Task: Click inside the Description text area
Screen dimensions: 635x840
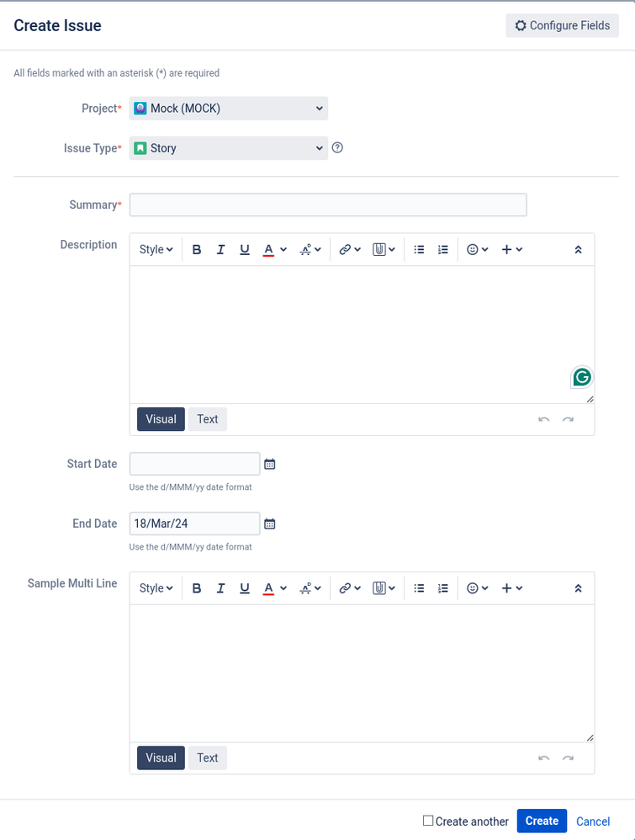Action: pos(362,334)
